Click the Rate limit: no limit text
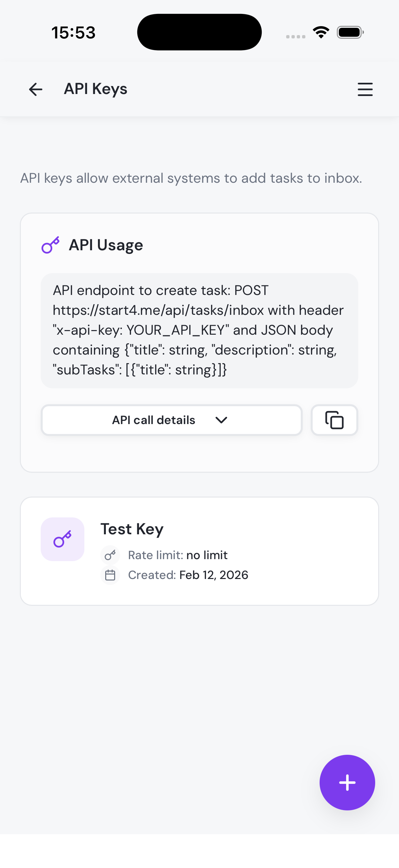399x868 pixels. click(178, 555)
